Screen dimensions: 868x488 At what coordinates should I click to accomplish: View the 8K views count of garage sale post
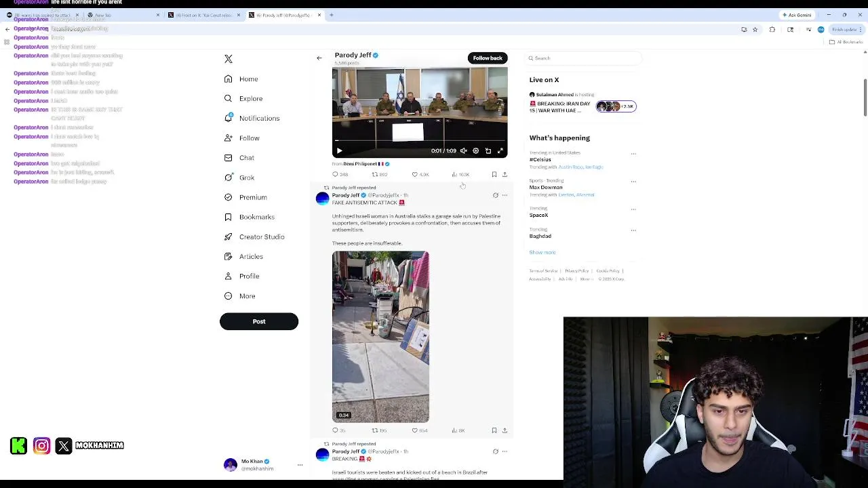[x=458, y=430]
